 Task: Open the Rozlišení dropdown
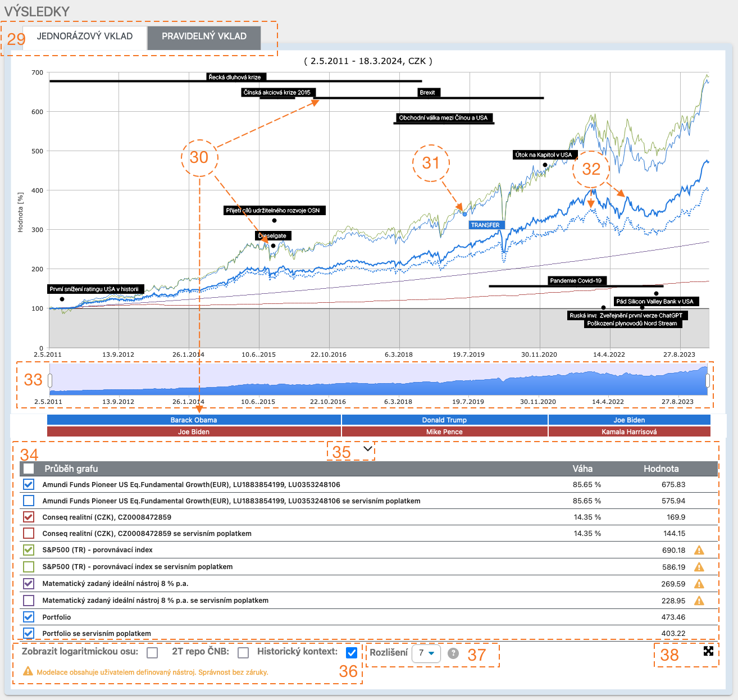pos(426,653)
